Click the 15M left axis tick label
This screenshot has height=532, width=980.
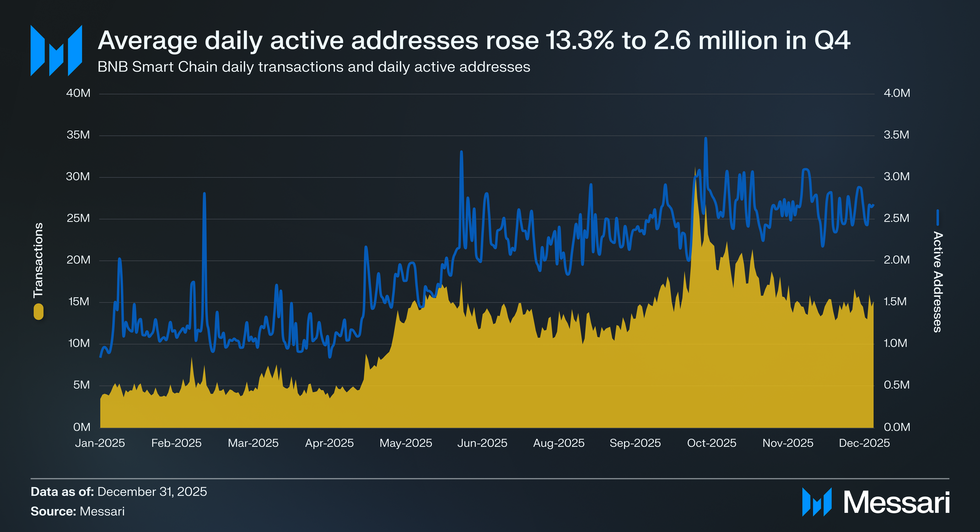79,302
